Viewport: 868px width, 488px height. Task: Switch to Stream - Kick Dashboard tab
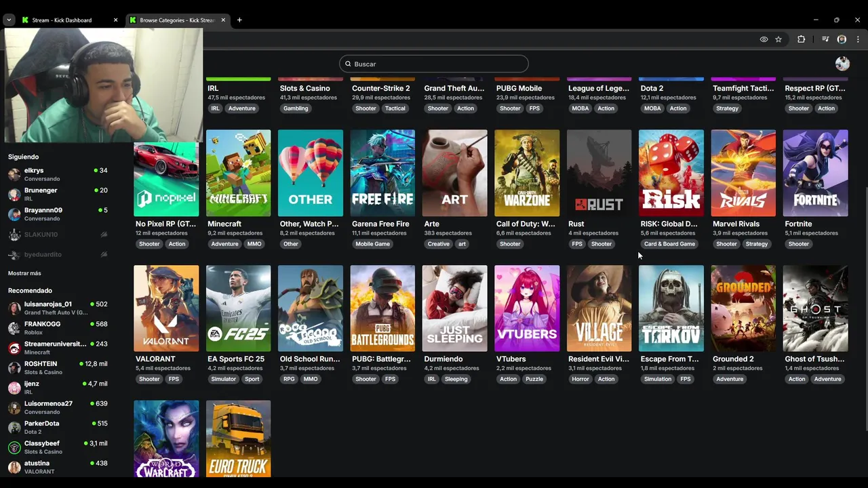pos(70,20)
